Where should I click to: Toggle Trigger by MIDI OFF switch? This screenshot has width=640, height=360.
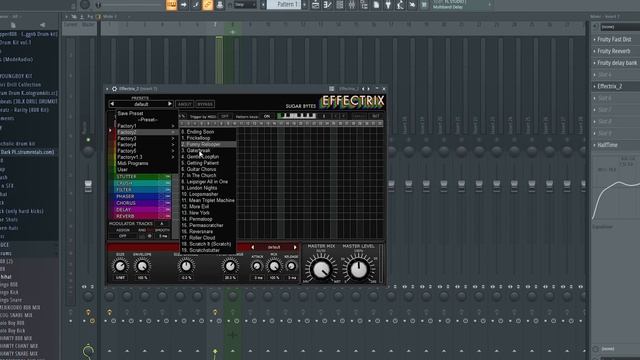point(225,116)
